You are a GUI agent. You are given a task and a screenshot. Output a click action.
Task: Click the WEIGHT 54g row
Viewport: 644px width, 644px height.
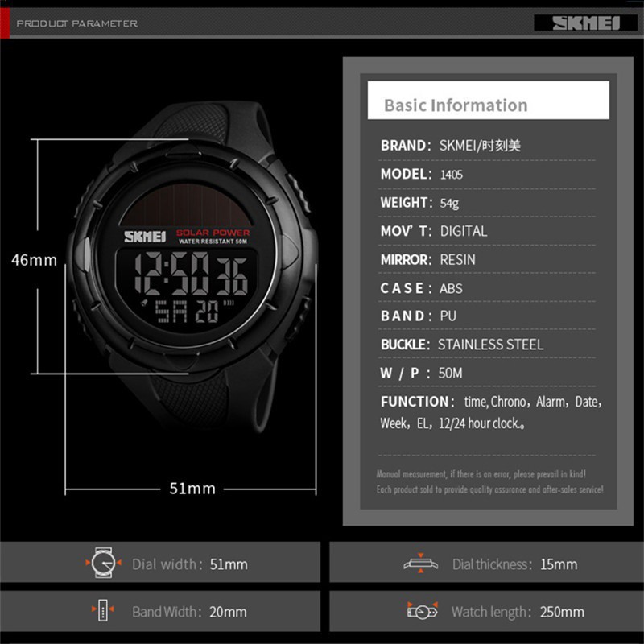coord(419,203)
